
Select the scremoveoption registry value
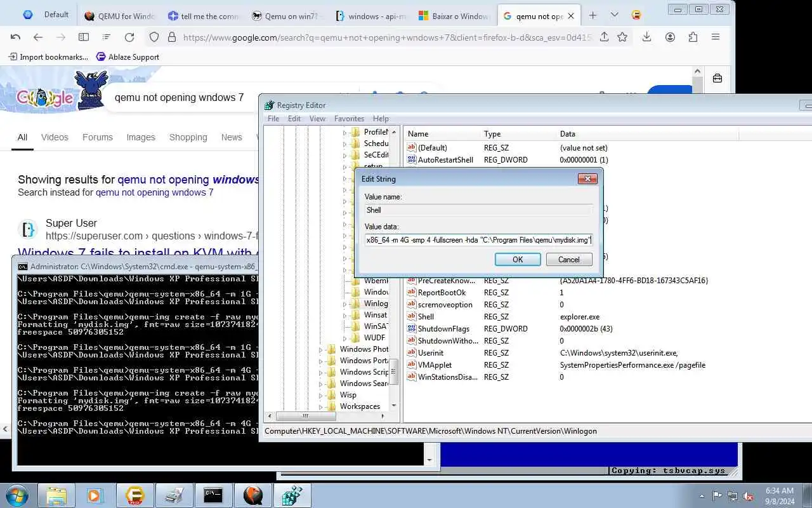coord(445,305)
